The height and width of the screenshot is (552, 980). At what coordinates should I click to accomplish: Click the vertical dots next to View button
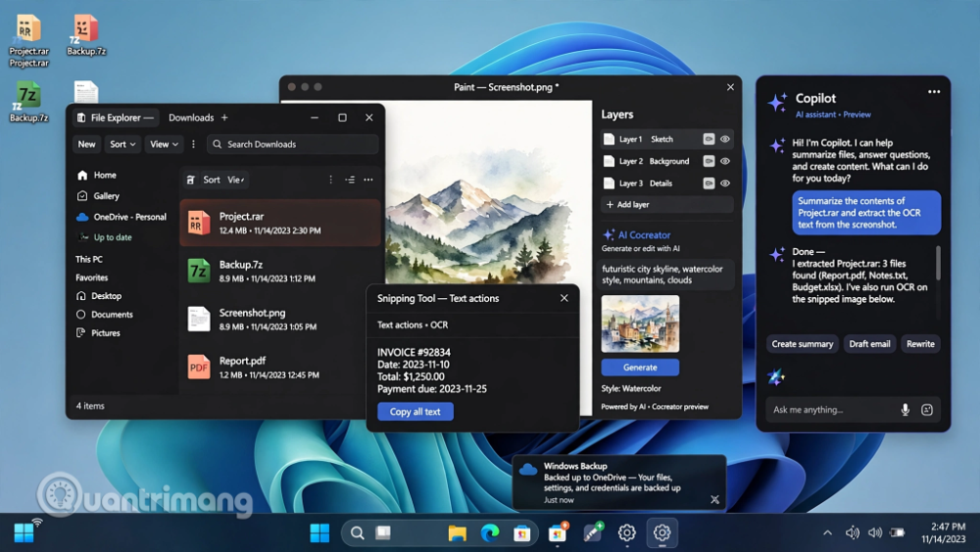click(194, 144)
